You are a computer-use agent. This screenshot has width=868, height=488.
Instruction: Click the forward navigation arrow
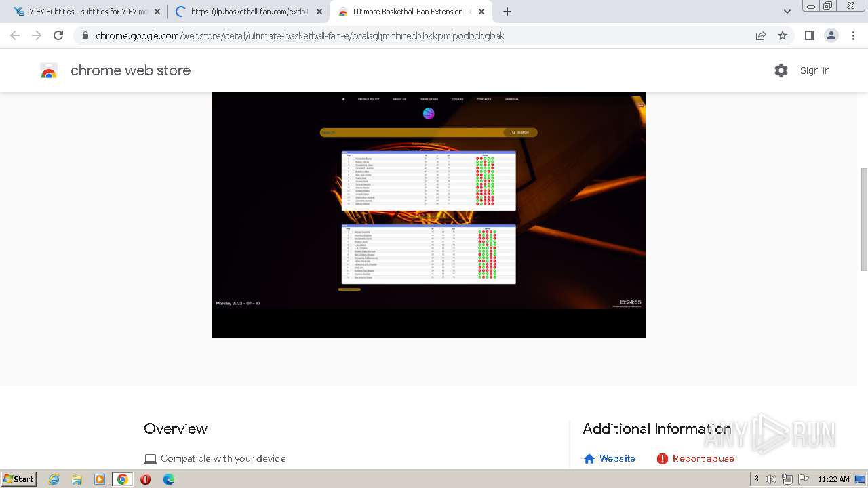pos(37,35)
